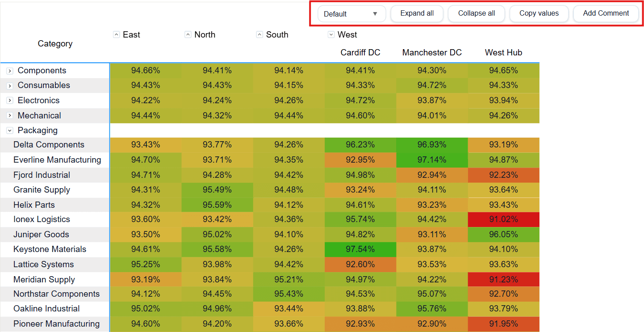Expand the Consumables category row
This screenshot has height=332, width=644.
10,86
